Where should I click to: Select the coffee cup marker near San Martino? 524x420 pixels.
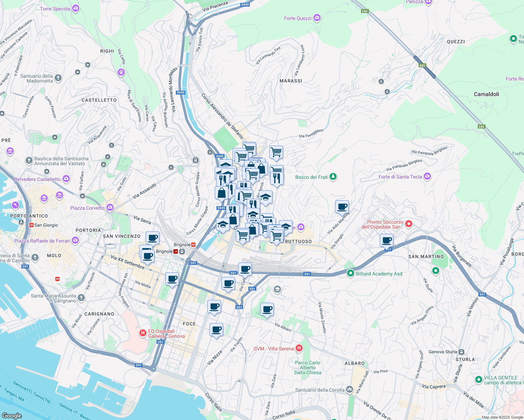pos(386,241)
